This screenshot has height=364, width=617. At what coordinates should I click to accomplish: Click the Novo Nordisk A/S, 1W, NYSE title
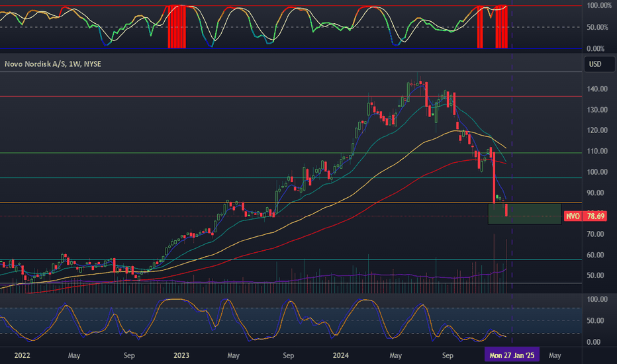click(53, 64)
